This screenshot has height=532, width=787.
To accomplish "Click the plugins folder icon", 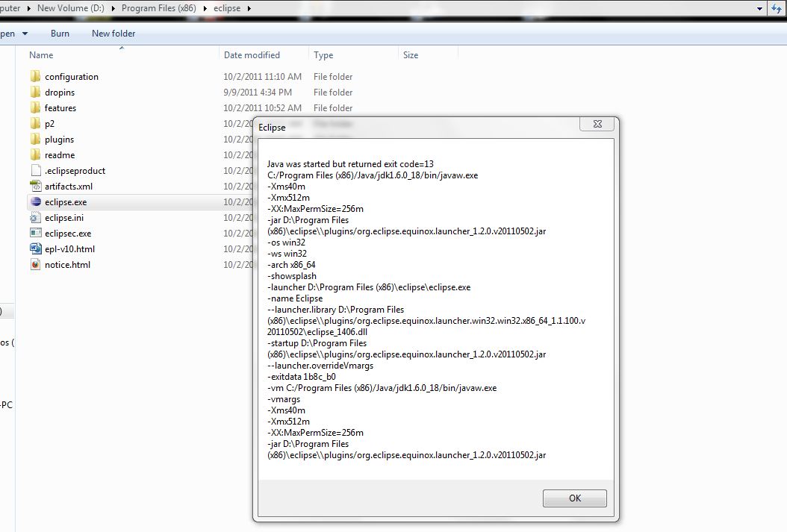I will (35, 139).
